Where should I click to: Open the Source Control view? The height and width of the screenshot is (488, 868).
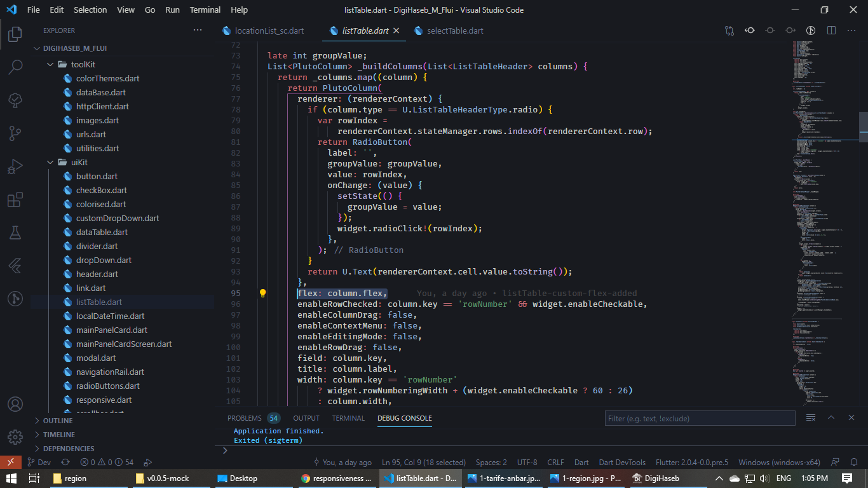point(15,132)
